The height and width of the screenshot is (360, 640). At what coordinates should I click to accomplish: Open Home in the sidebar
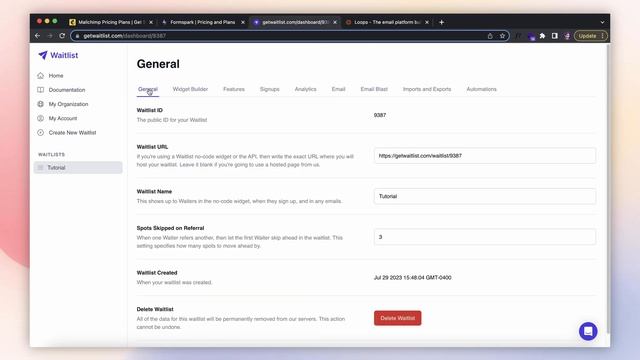tap(56, 76)
